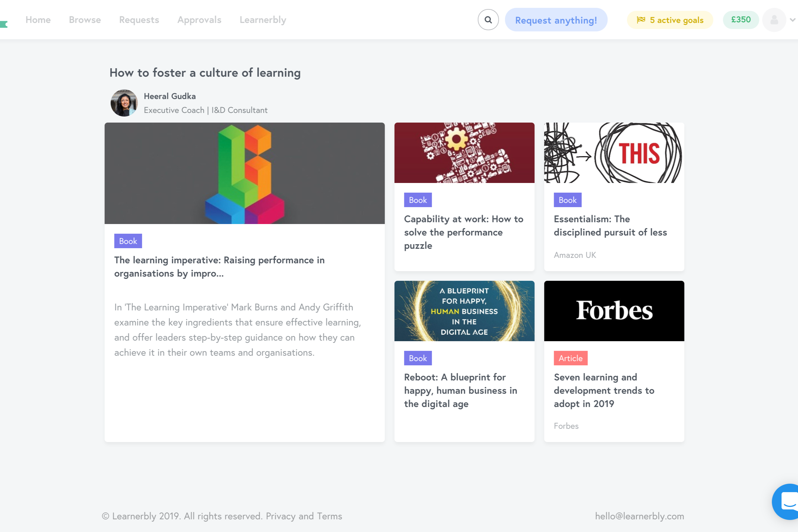The height and width of the screenshot is (532, 798).
Task: Open Heeral Gudka author name
Action: pyautogui.click(x=170, y=96)
